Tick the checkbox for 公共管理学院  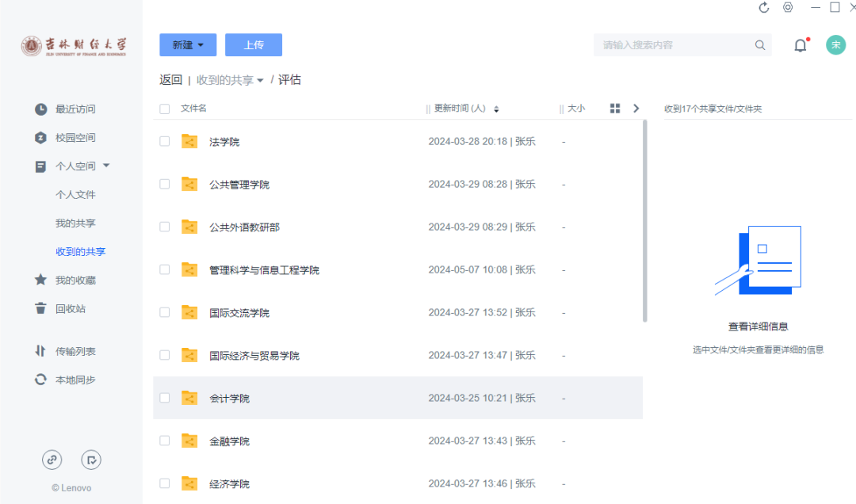[x=165, y=184]
